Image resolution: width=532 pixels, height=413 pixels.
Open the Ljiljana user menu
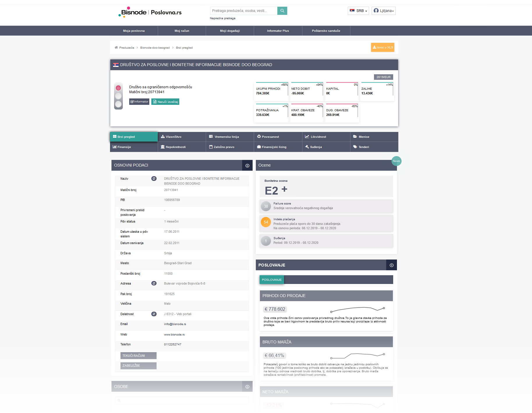click(x=384, y=11)
